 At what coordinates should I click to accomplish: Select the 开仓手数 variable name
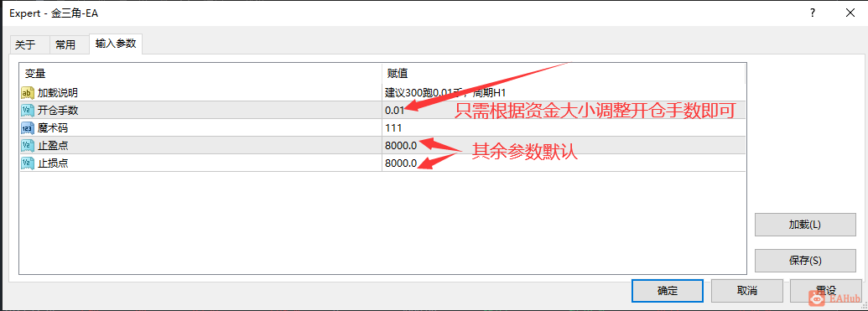(x=58, y=110)
